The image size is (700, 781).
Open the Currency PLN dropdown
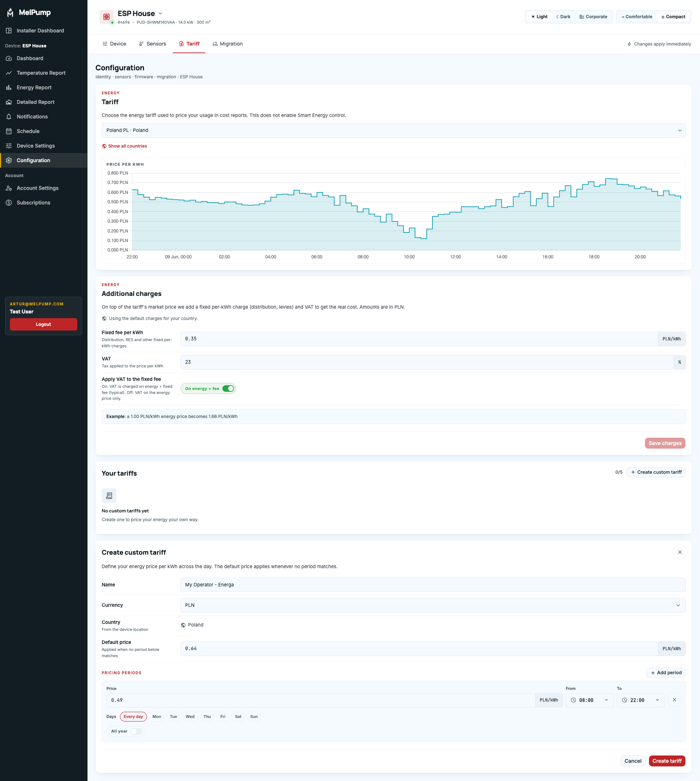433,606
